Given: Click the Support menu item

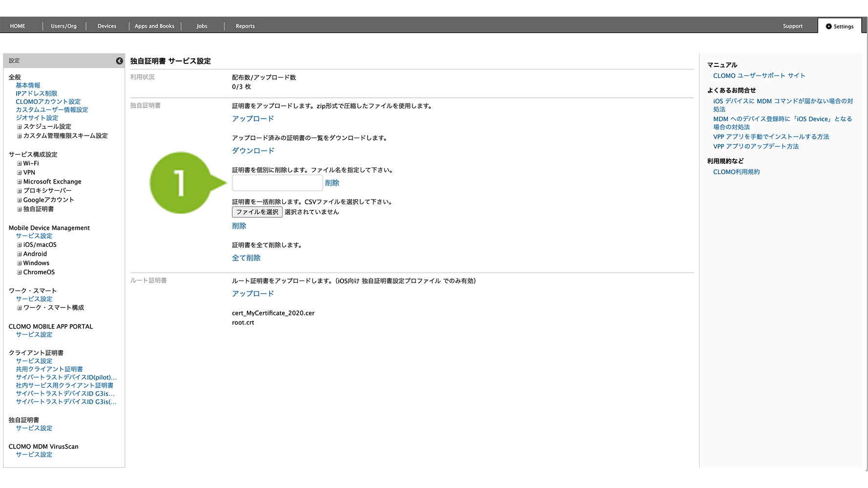Looking at the screenshot, I should 792,26.
